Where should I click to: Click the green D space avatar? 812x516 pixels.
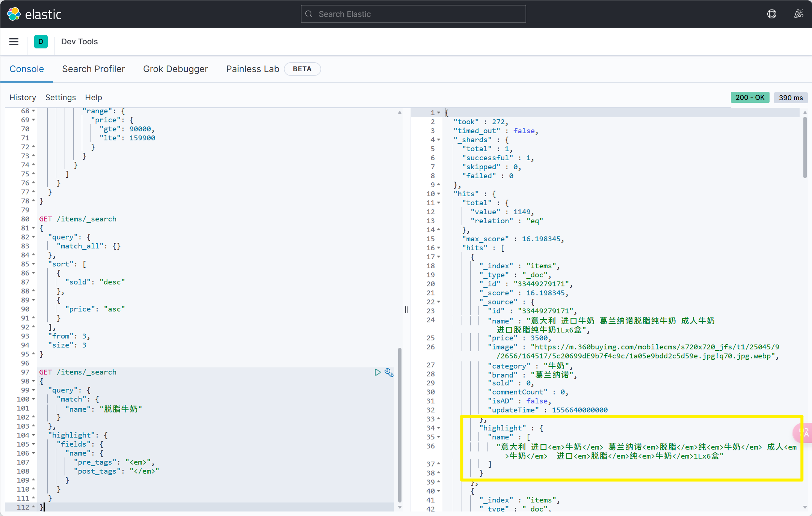click(41, 42)
